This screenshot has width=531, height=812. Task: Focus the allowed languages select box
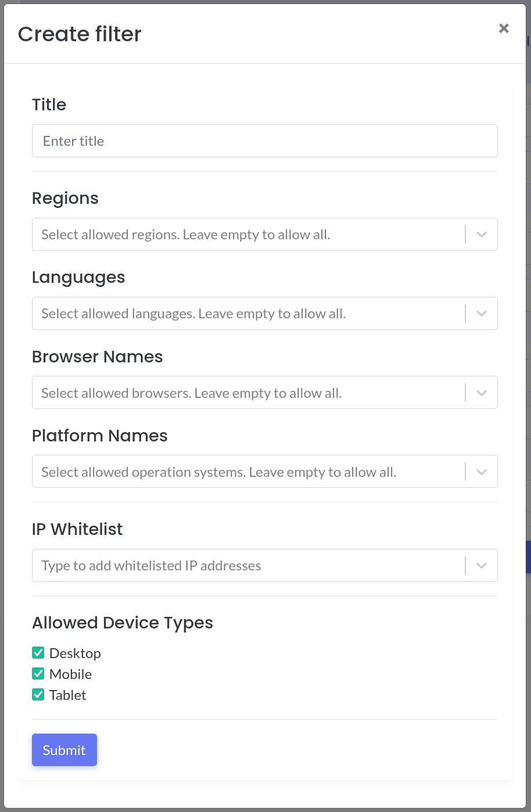click(265, 314)
